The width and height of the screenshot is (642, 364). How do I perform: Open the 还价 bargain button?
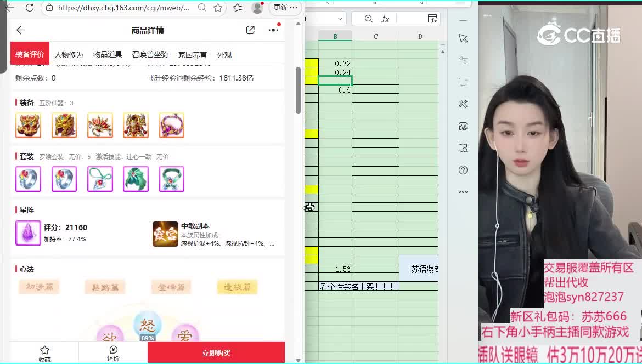tap(113, 354)
